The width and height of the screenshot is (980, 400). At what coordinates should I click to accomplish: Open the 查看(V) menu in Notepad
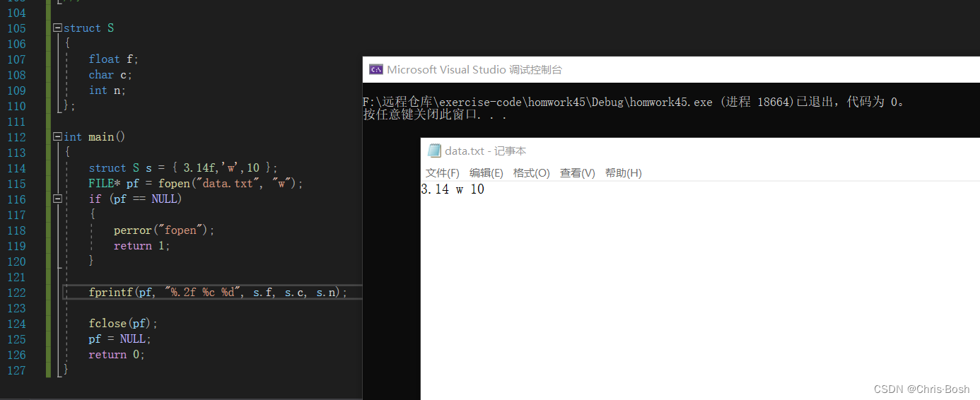click(x=578, y=173)
